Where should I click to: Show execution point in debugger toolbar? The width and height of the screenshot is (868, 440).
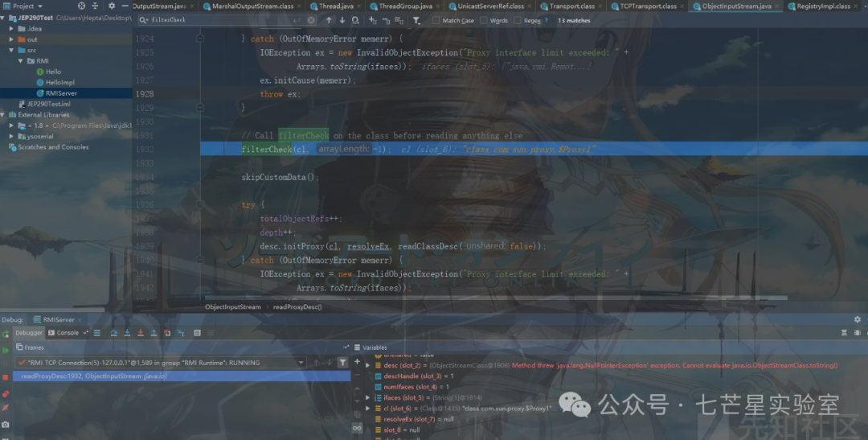[x=97, y=333]
